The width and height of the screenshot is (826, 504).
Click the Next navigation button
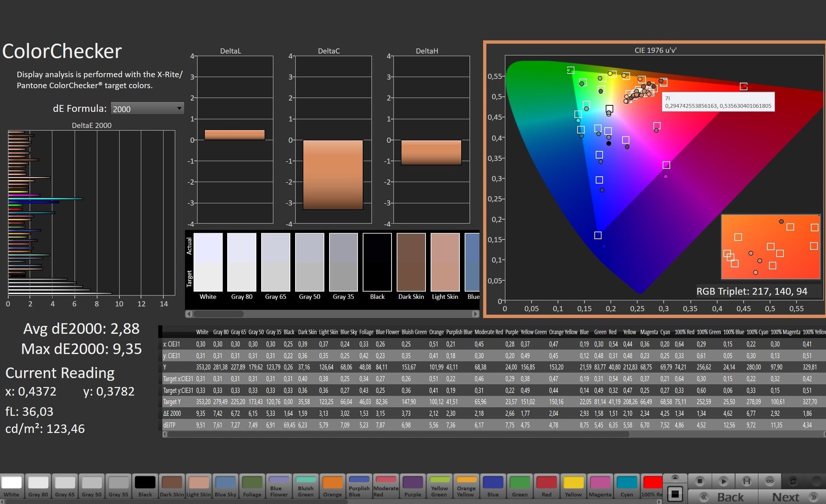[x=792, y=497]
